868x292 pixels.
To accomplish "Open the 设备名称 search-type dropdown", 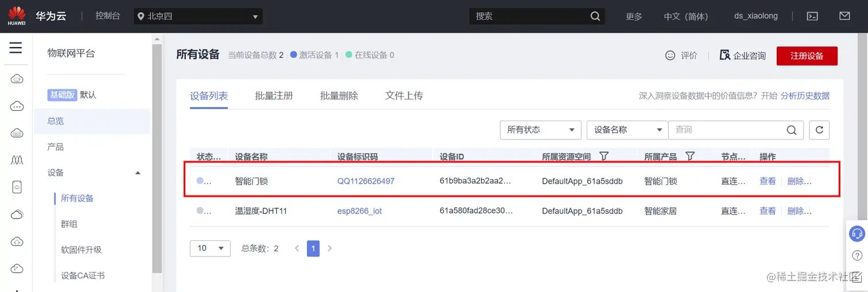I will (627, 130).
